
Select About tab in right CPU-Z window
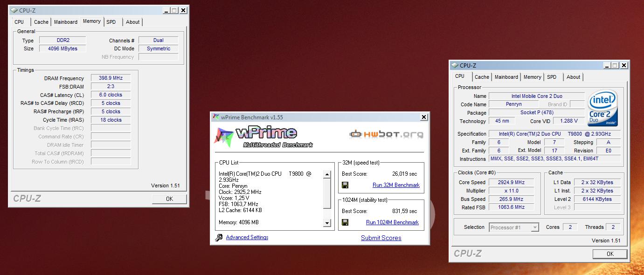tap(574, 77)
